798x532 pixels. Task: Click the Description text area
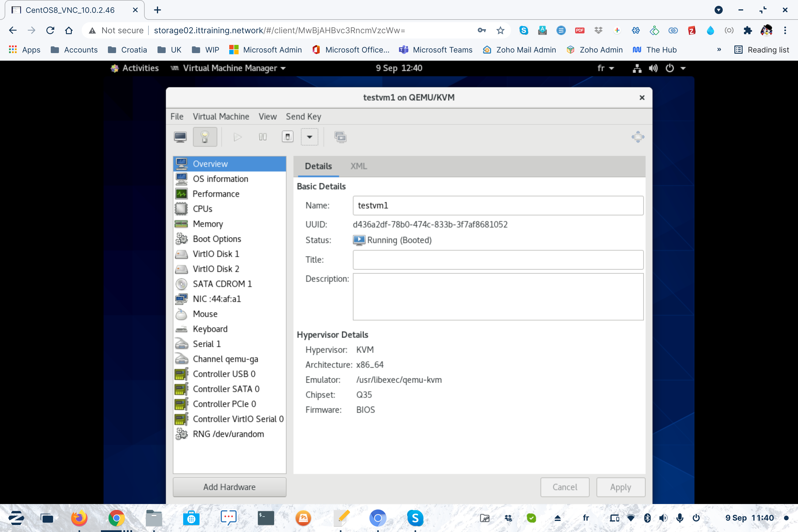(x=498, y=297)
